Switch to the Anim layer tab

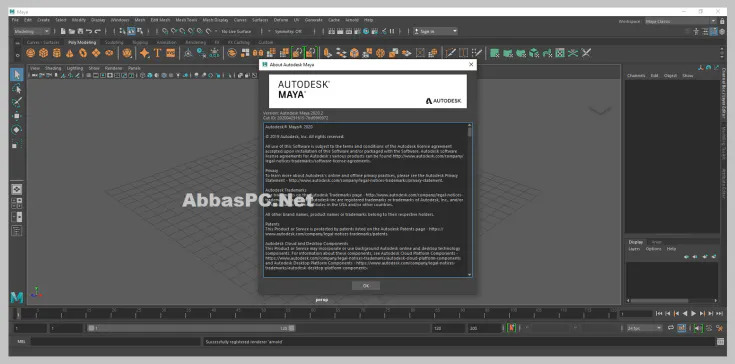point(657,242)
